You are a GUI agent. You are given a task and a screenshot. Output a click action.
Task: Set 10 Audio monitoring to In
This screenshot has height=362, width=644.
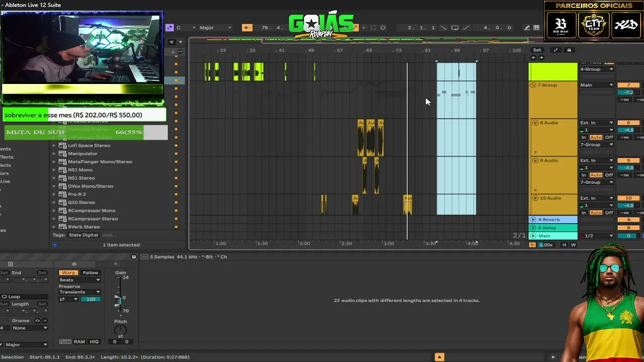coord(584,213)
